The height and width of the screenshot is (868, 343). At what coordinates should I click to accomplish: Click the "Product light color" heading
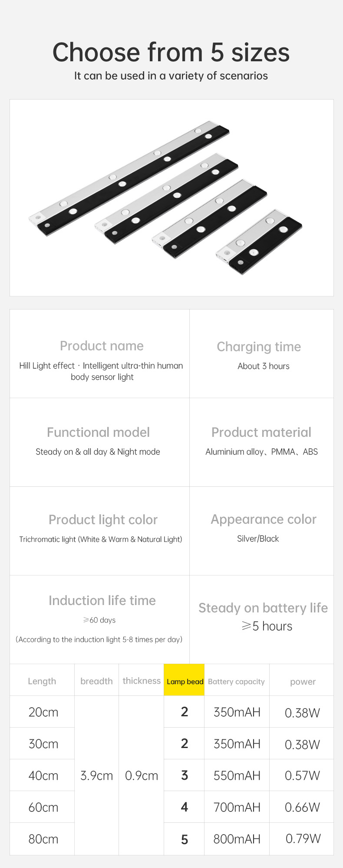click(x=103, y=519)
